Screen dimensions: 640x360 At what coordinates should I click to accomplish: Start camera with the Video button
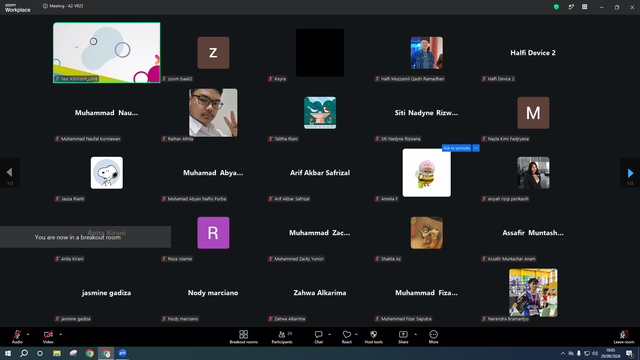[x=48, y=336]
